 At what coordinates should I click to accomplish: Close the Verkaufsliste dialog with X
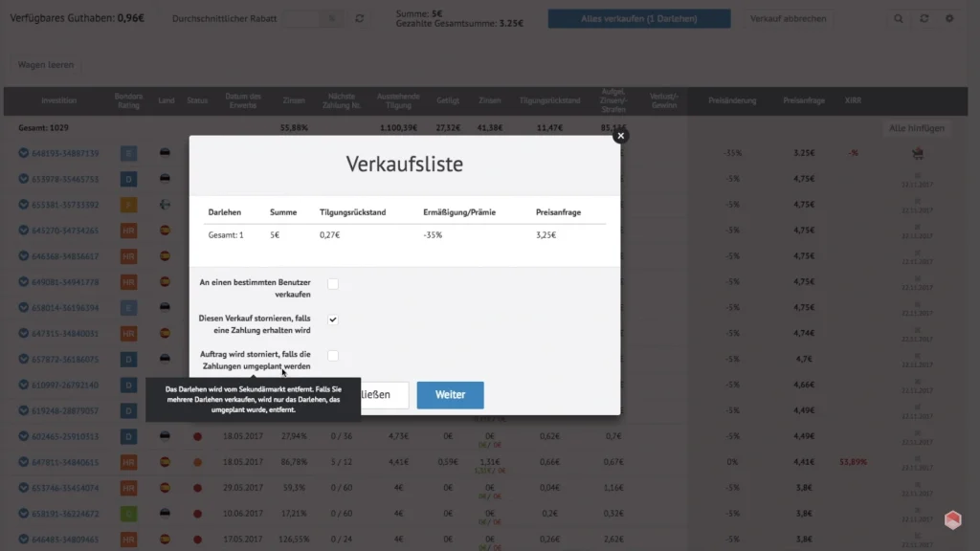[620, 136]
